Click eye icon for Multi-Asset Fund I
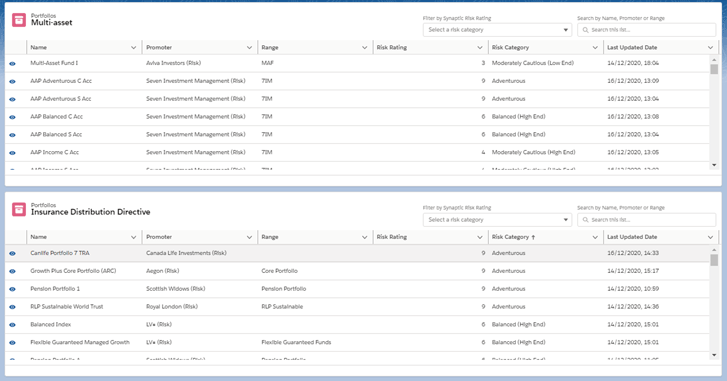Image resolution: width=727 pixels, height=381 pixels. [x=13, y=64]
